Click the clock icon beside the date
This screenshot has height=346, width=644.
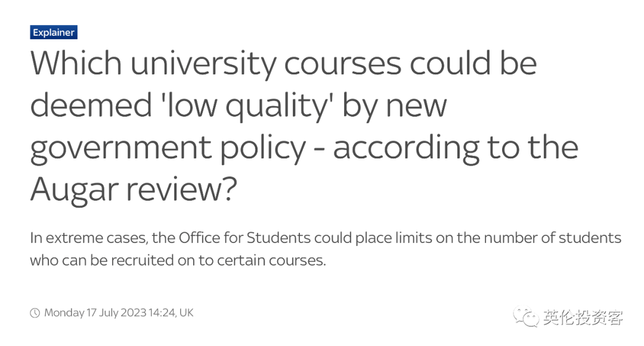pyautogui.click(x=35, y=313)
